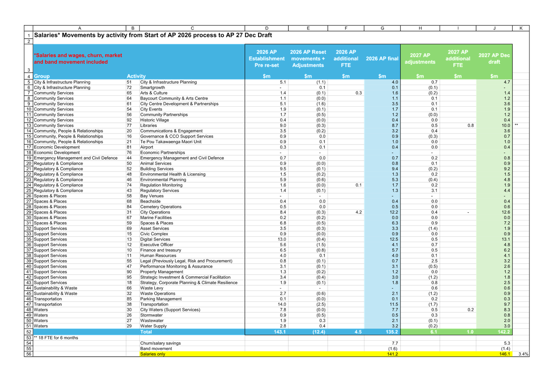Select the 'Libraries' activity cell
This screenshot has height=392, width=555.
click(148, 126)
